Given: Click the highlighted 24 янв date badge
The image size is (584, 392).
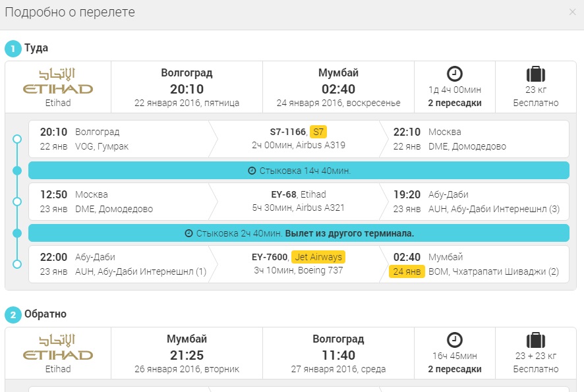Looking at the screenshot, I should coord(407,271).
